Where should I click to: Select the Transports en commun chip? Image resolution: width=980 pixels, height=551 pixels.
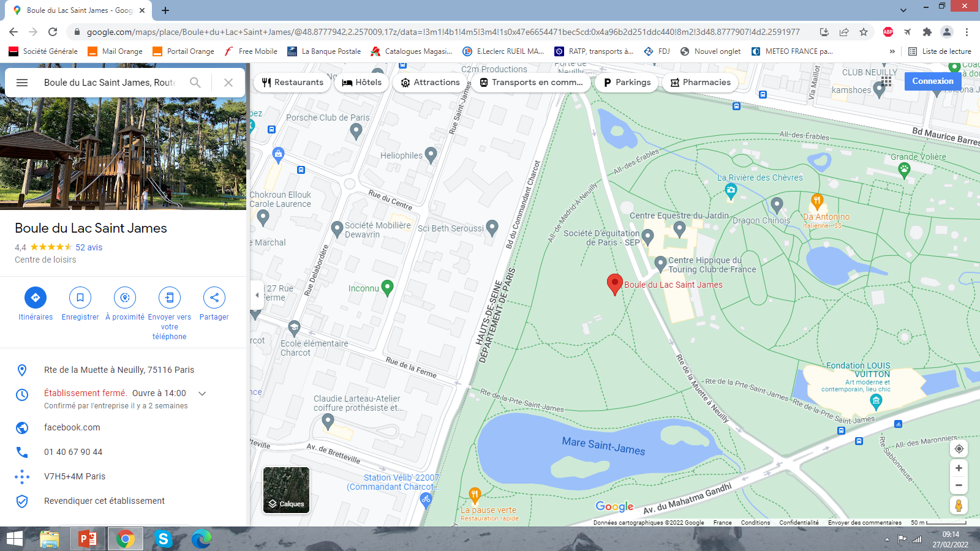tap(531, 83)
